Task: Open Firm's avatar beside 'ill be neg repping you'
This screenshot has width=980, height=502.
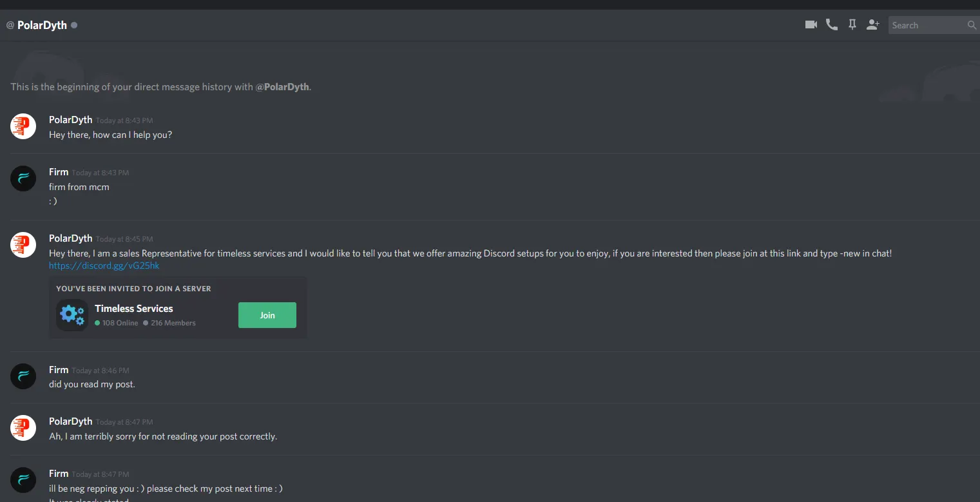Action: (x=23, y=480)
